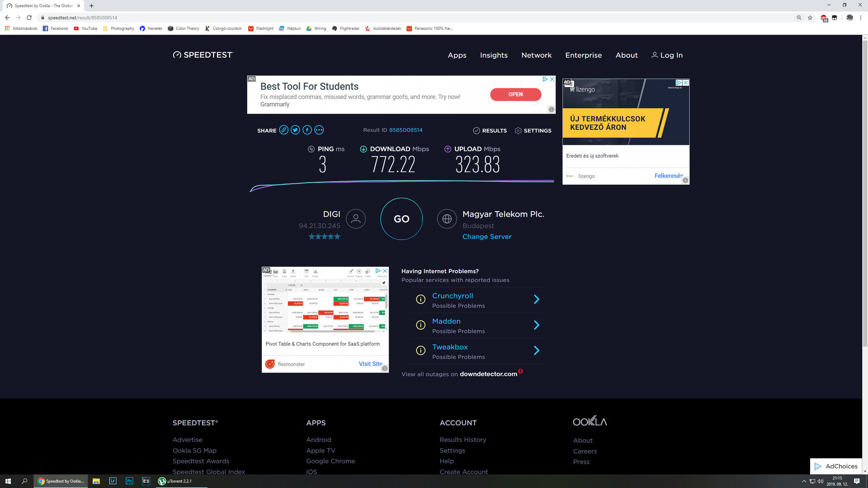Close the lizengo ad
This screenshot has height=488, width=868.
(686, 83)
